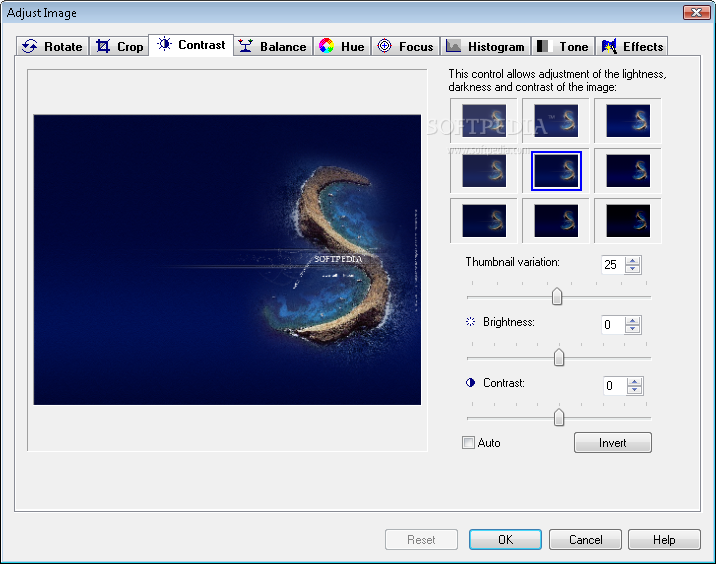The height and width of the screenshot is (564, 716).
Task: Click the brightness sun icon beside Brightness label
Action: click(x=470, y=322)
